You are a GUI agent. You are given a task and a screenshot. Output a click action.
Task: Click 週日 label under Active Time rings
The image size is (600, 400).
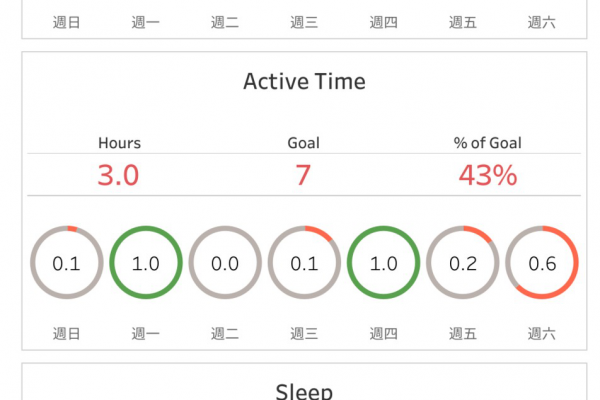click(67, 334)
